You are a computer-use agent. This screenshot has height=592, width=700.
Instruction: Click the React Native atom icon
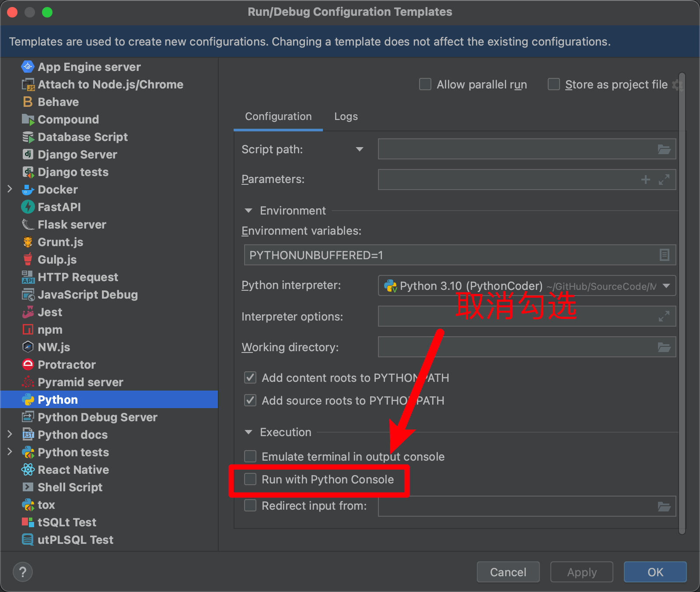pyautogui.click(x=28, y=469)
